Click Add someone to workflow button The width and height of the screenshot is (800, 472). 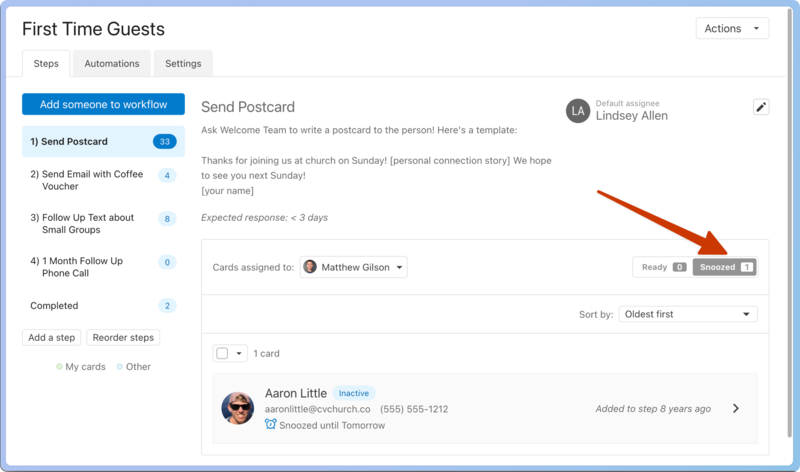(103, 104)
